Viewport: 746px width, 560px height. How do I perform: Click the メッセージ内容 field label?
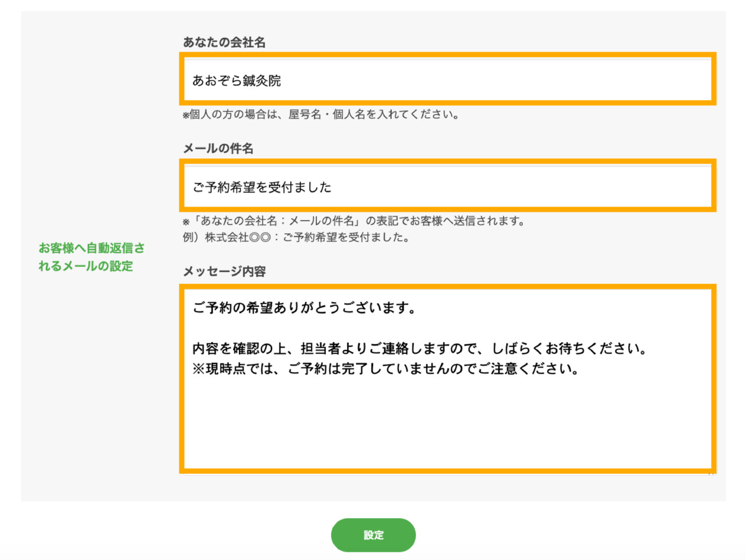tap(224, 271)
